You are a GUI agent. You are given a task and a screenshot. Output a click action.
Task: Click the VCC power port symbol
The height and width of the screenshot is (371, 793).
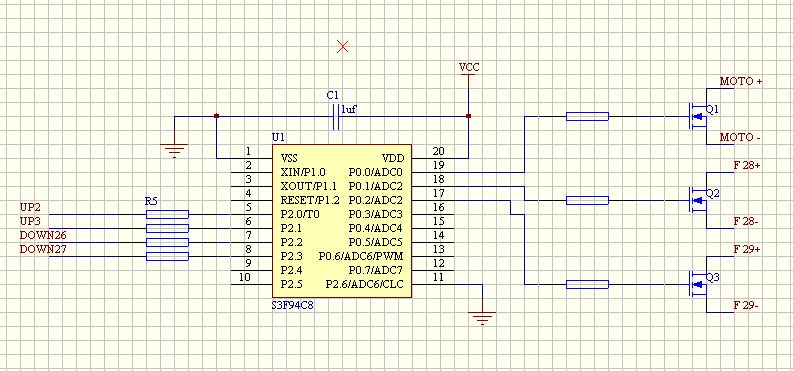point(469,71)
